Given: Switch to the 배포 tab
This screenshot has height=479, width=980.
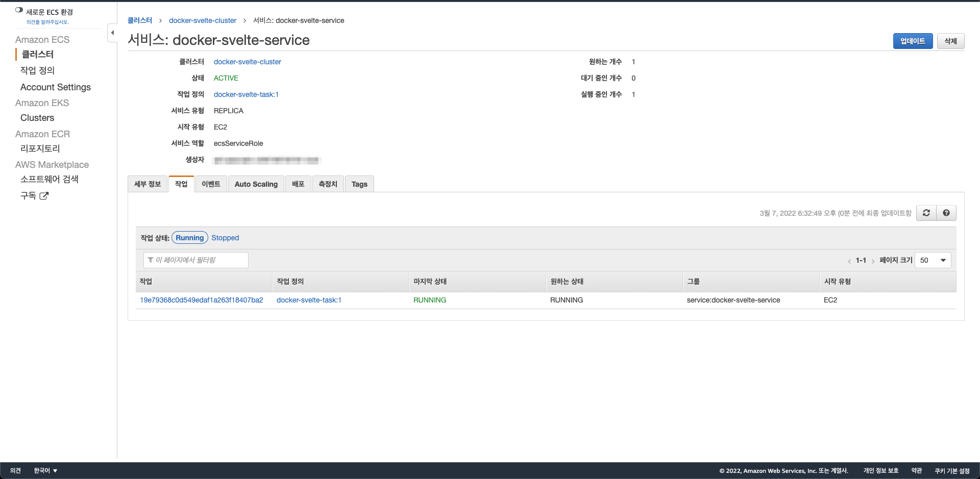Looking at the screenshot, I should tap(298, 184).
